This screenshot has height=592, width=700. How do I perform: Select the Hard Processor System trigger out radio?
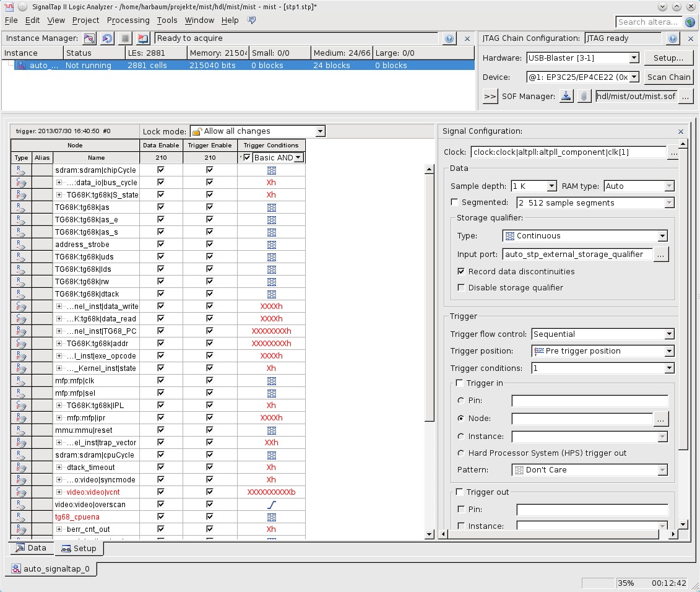tap(461, 453)
